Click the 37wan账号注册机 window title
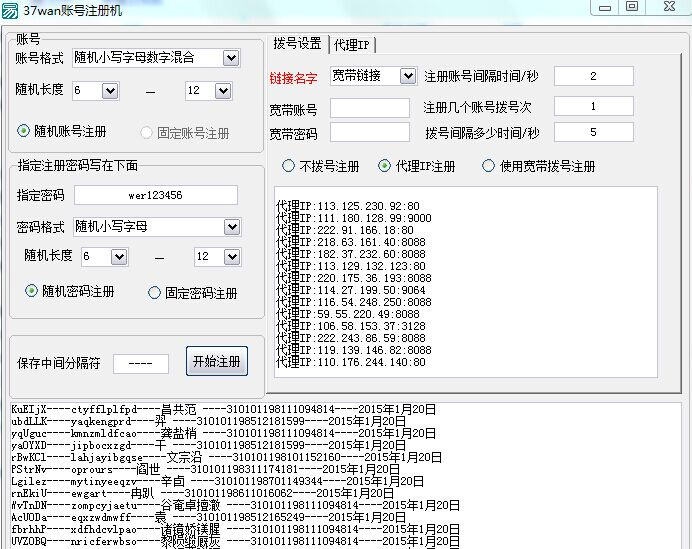Image resolution: width=692 pixels, height=549 pixels. pyautogui.click(x=73, y=11)
